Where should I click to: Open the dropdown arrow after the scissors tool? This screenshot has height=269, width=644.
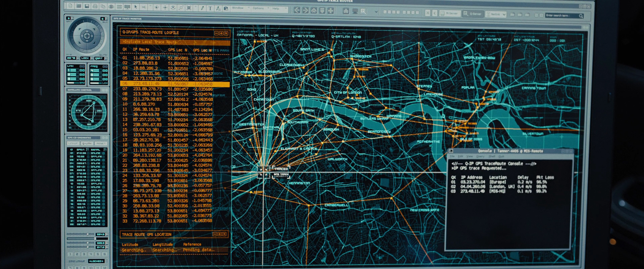[150, 6]
